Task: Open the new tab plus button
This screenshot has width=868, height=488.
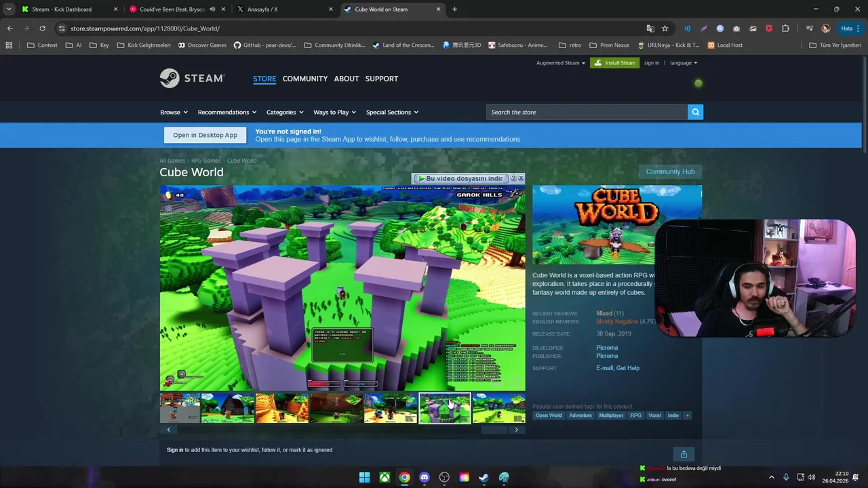Action: (454, 9)
